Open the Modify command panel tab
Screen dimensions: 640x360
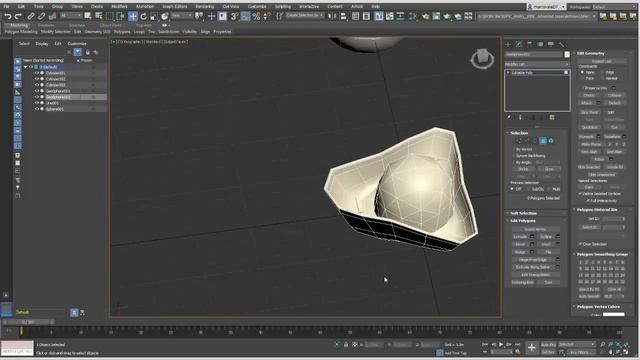point(518,44)
